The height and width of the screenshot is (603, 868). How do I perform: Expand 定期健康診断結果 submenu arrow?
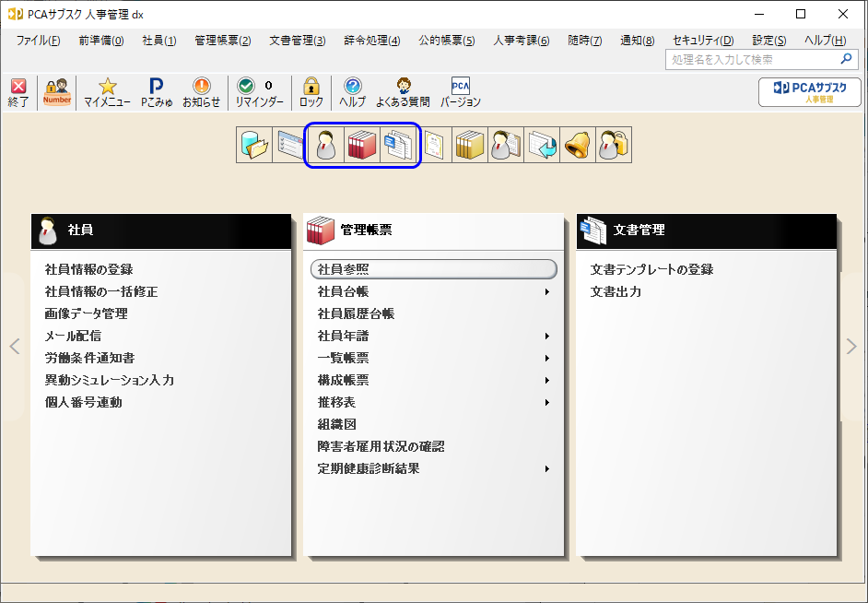click(547, 469)
